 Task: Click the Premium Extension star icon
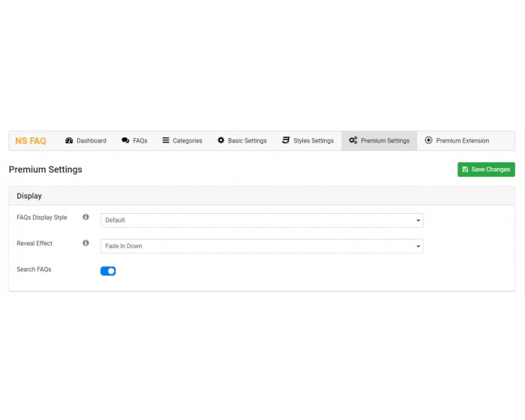(x=428, y=141)
